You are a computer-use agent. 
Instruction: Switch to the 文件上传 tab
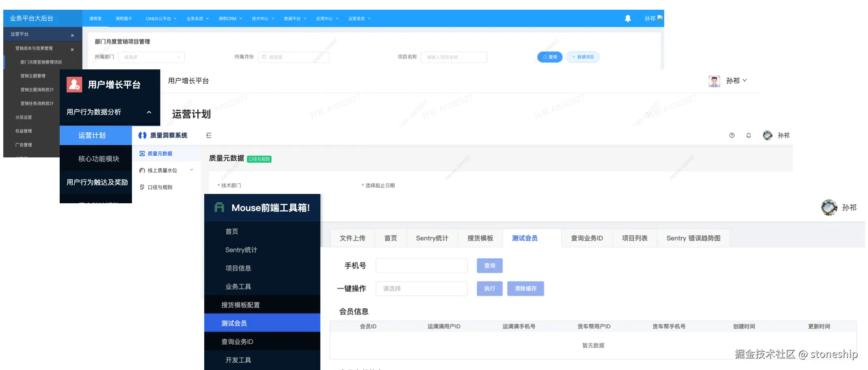click(352, 238)
